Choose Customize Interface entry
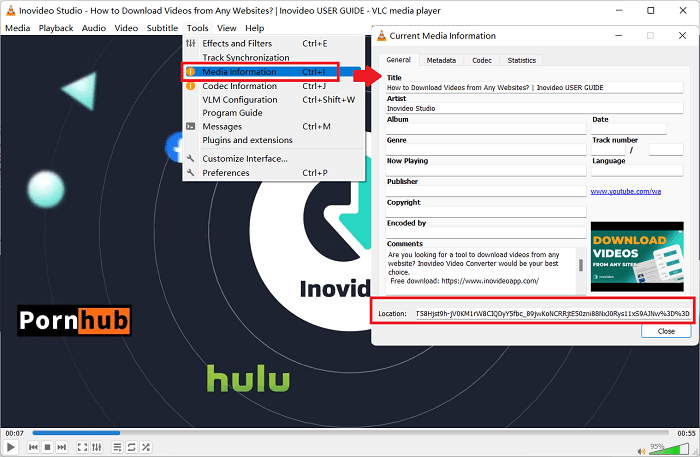The height and width of the screenshot is (457, 700). (273, 159)
